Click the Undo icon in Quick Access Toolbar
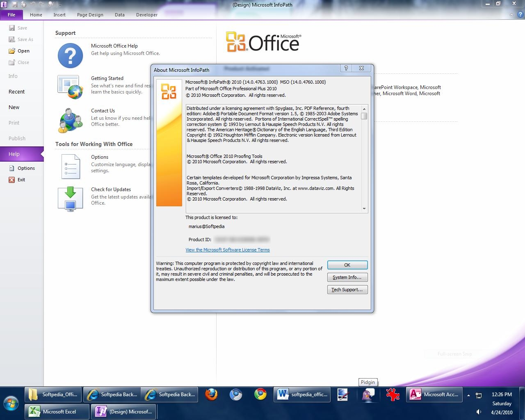The height and width of the screenshot is (420, 525). pos(32,5)
